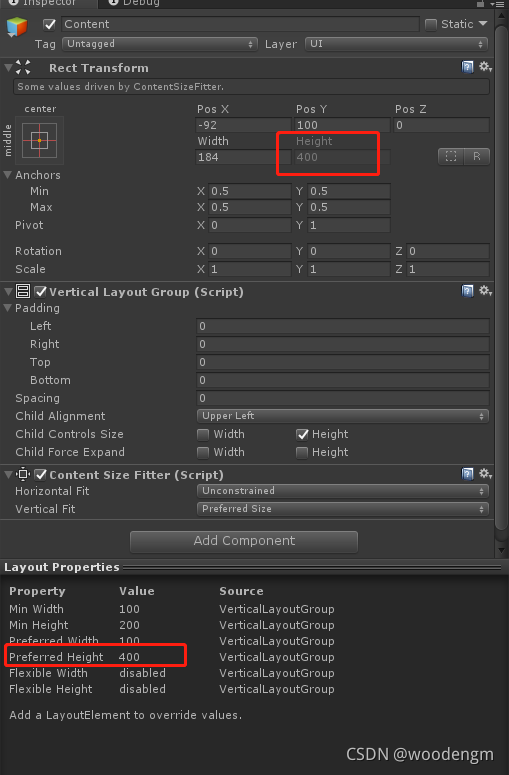Viewport: 509px width, 775px height.
Task: Click the Flexible Width disabled value
Action: pyautogui.click(x=142, y=673)
